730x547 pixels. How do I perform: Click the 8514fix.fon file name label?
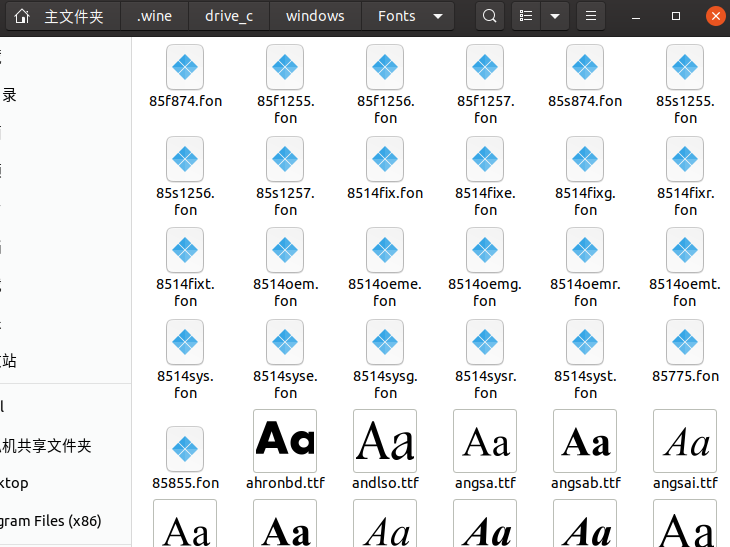pos(385,193)
